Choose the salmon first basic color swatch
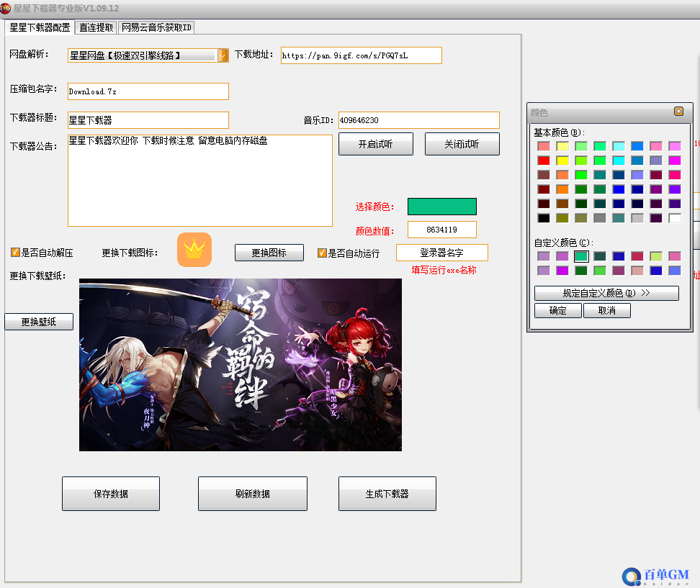This screenshot has width=700, height=588. click(x=544, y=146)
